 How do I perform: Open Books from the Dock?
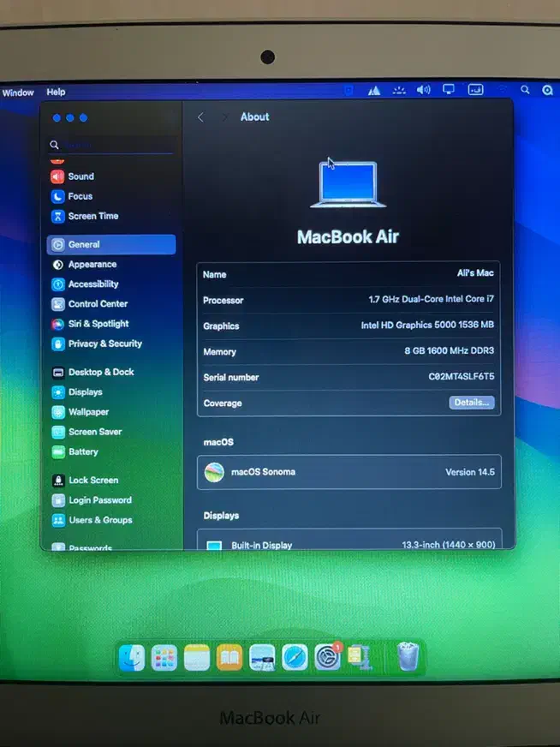(x=229, y=658)
